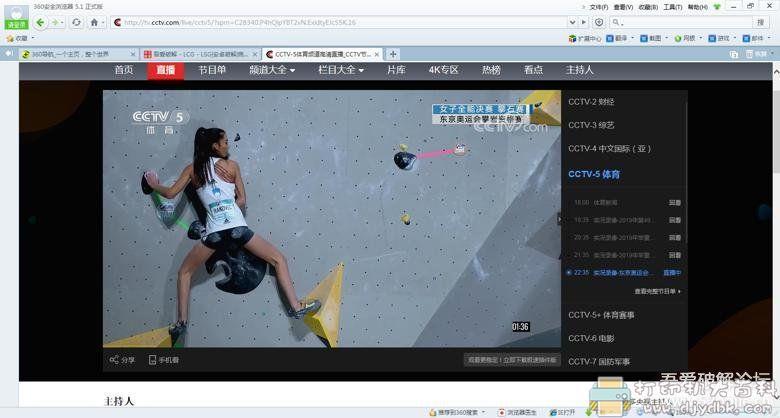Click in the browser search input field

coord(686,22)
